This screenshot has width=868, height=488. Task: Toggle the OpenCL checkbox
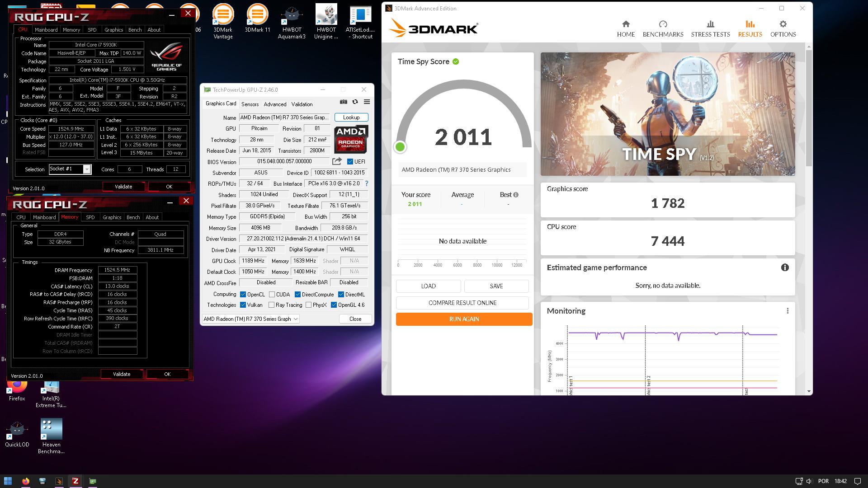(x=243, y=294)
